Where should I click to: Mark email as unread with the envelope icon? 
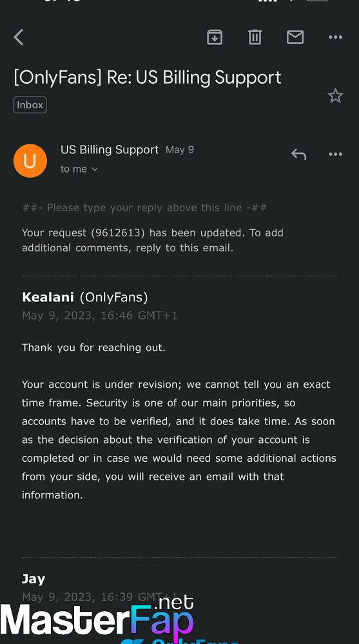click(x=295, y=37)
